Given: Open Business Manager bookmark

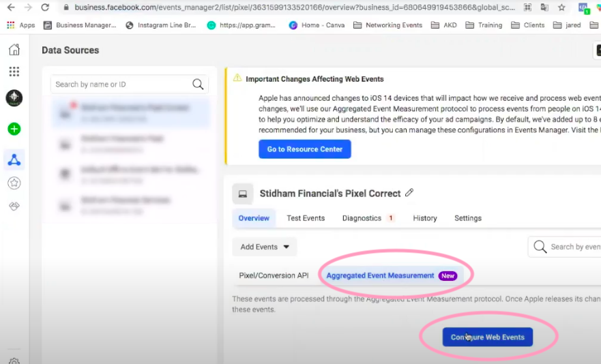Looking at the screenshot, I should (80, 25).
